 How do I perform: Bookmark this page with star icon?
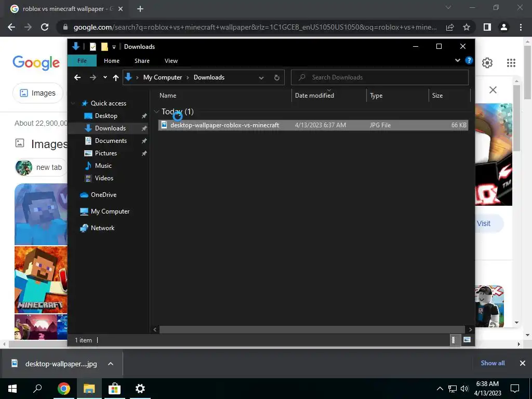click(467, 27)
